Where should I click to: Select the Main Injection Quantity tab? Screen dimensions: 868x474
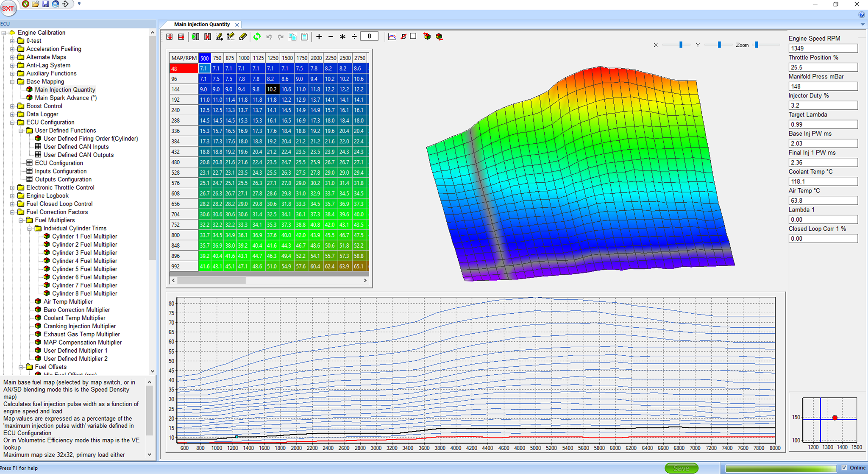(202, 25)
